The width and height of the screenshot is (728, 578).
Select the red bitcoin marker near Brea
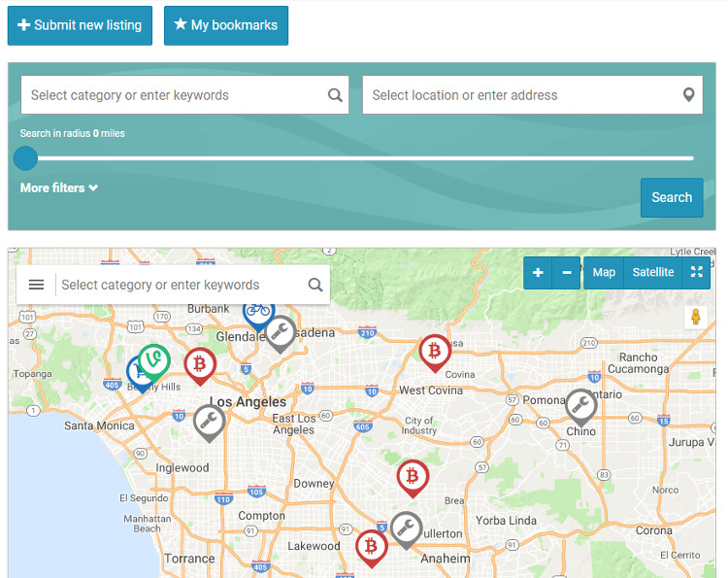(413, 478)
